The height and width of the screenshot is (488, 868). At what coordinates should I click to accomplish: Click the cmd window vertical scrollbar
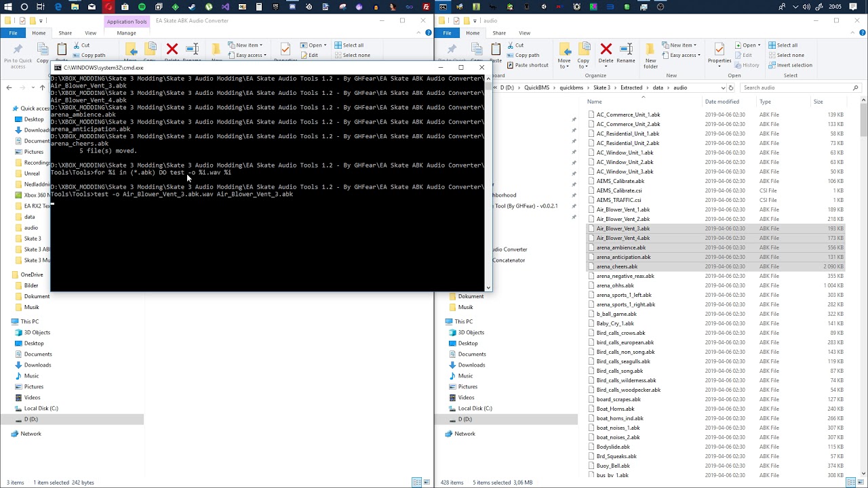(x=488, y=183)
